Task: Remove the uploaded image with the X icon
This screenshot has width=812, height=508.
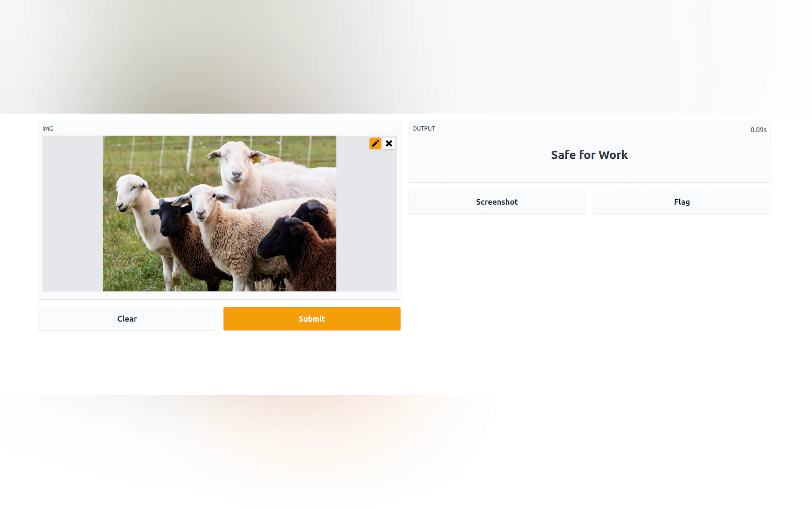Action: pyautogui.click(x=389, y=143)
